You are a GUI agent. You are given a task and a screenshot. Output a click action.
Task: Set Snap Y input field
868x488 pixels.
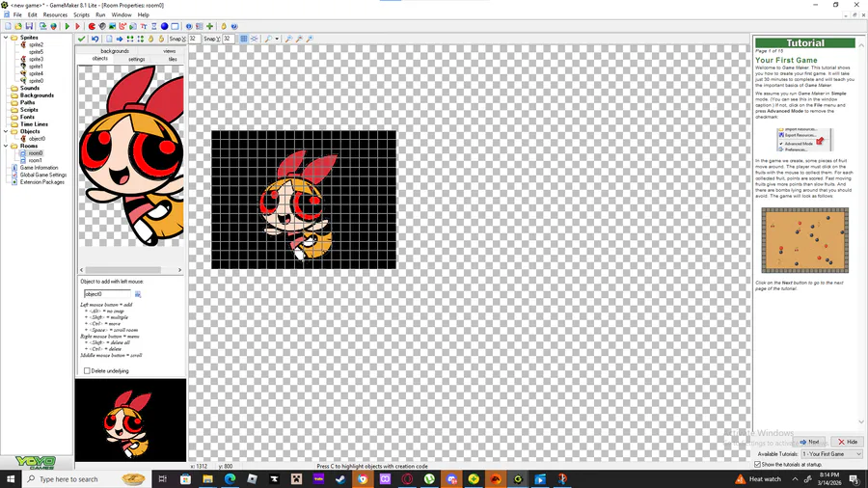[228, 39]
